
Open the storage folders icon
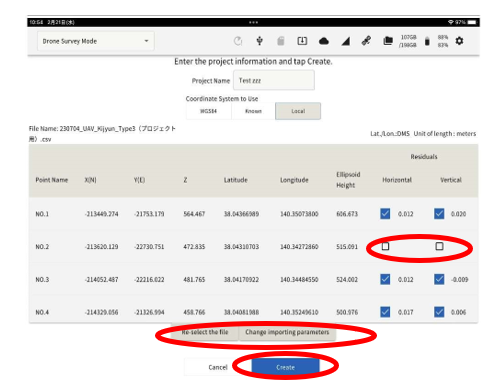point(388,41)
